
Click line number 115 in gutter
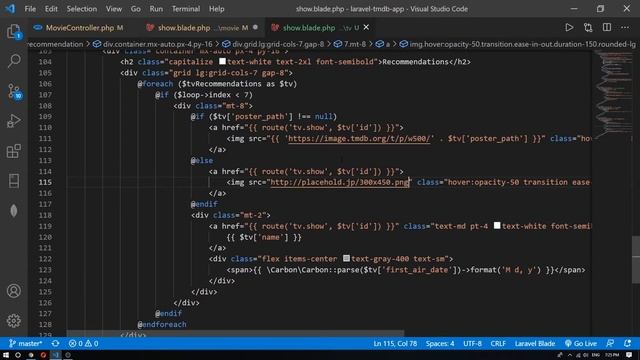45,182
